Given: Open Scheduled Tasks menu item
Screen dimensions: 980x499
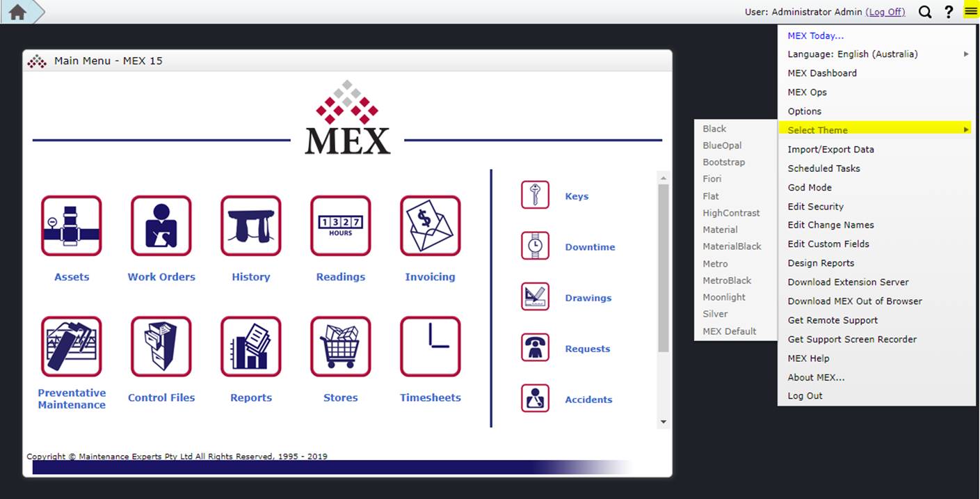Looking at the screenshot, I should [x=876, y=168].
